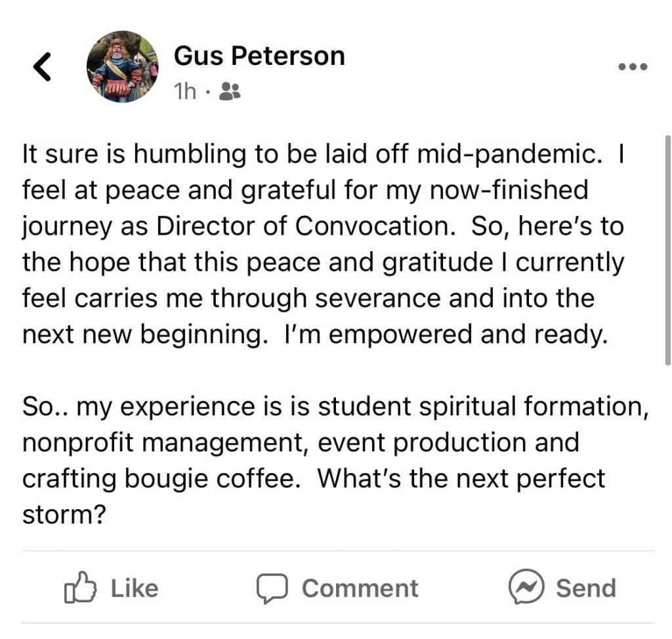Screen dimensions: 672x639
Task: Click the Messenger Send icon
Action: tap(526, 587)
